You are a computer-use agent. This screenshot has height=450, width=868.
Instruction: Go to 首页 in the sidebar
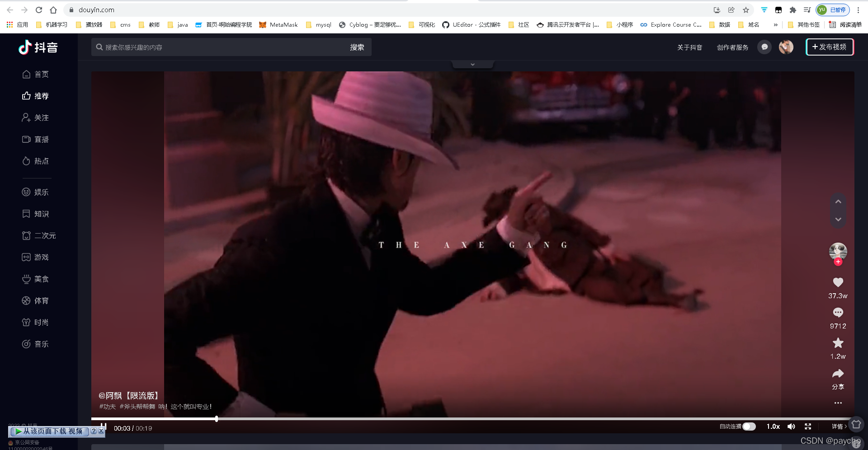[35, 74]
